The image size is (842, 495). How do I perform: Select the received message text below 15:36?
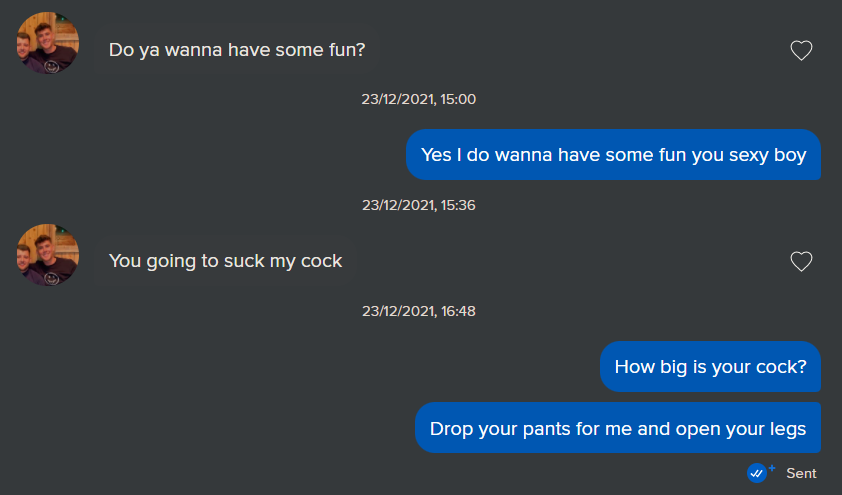coord(226,261)
